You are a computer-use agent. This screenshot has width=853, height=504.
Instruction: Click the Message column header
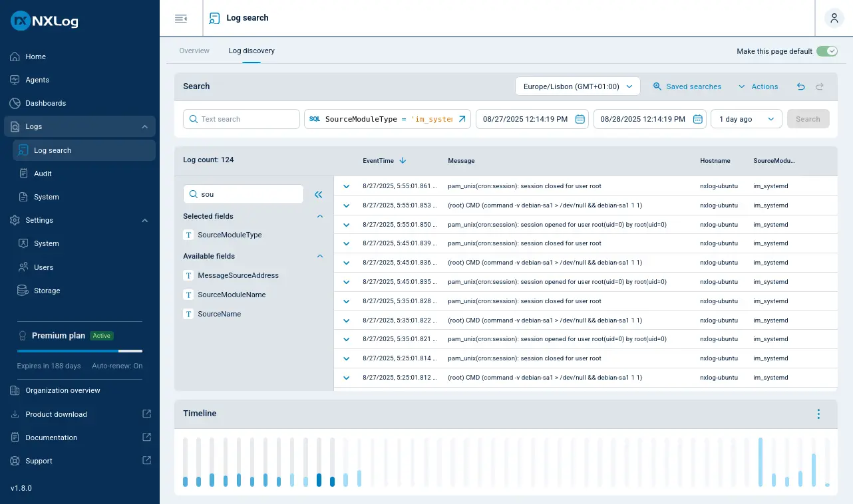click(x=461, y=161)
